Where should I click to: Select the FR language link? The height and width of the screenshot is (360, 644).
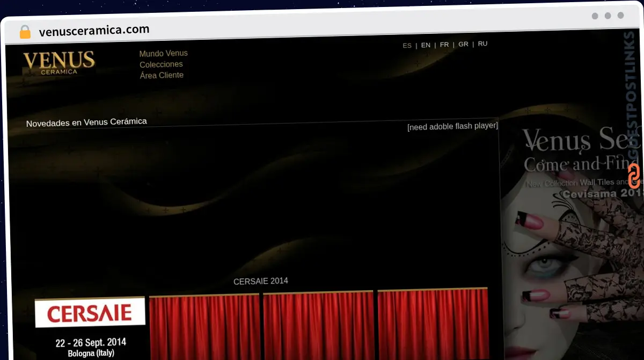444,45
